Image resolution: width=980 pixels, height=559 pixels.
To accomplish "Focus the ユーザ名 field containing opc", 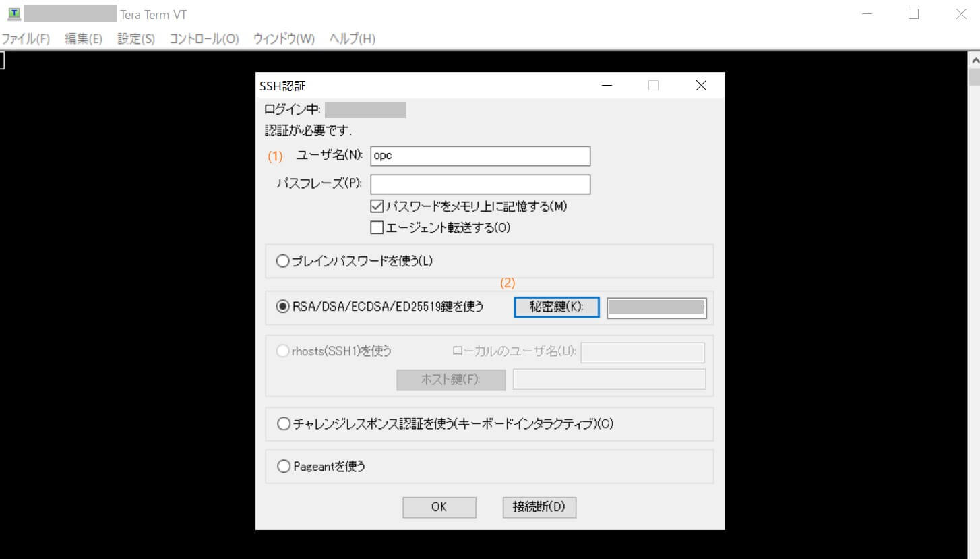I will pyautogui.click(x=481, y=156).
